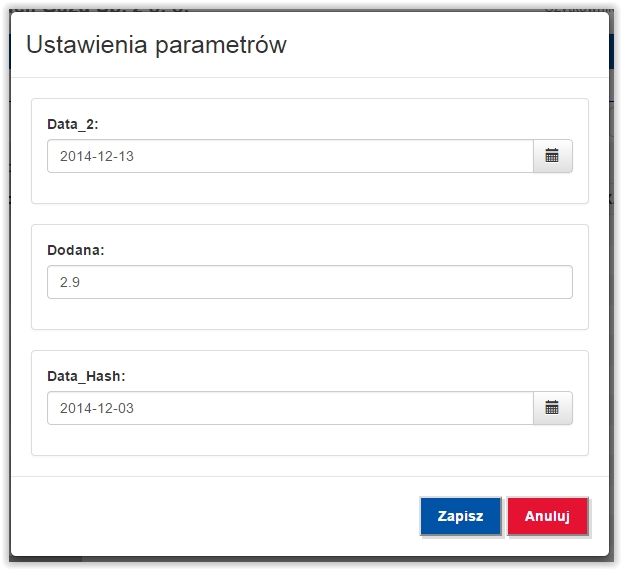Place cursor on the 2014-12-03 date text
This screenshot has width=622, height=570.
pos(97,408)
